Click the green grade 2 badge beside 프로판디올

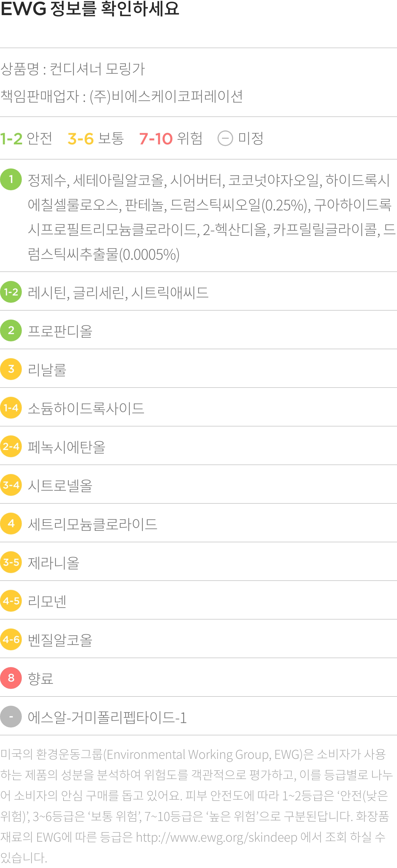click(x=11, y=330)
